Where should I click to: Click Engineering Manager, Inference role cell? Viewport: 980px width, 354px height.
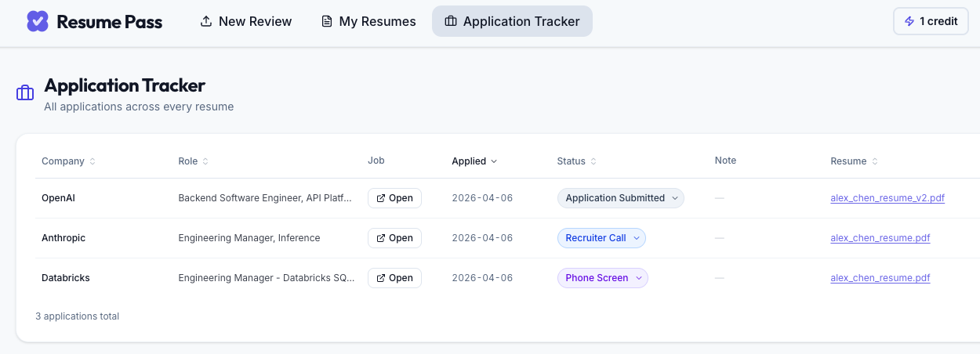tap(249, 238)
